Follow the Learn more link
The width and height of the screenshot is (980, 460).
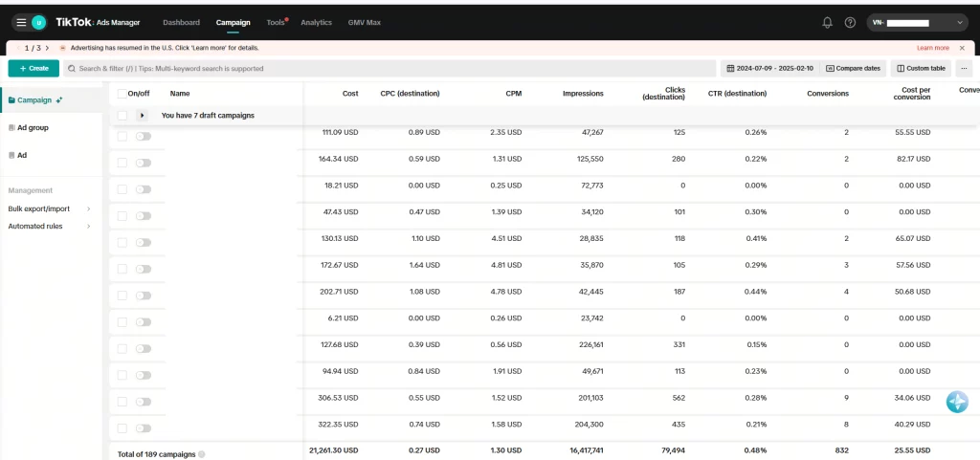[x=932, y=48]
